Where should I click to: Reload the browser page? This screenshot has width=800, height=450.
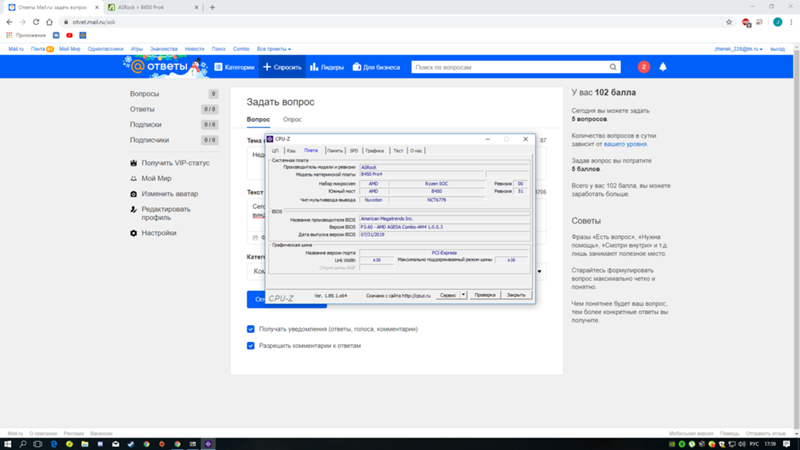coord(36,22)
